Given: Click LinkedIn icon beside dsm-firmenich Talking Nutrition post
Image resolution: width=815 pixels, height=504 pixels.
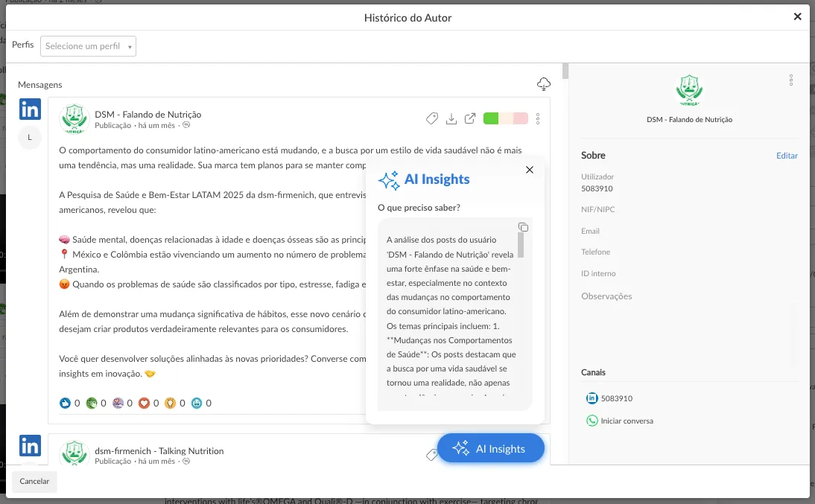Looking at the screenshot, I should (x=30, y=446).
